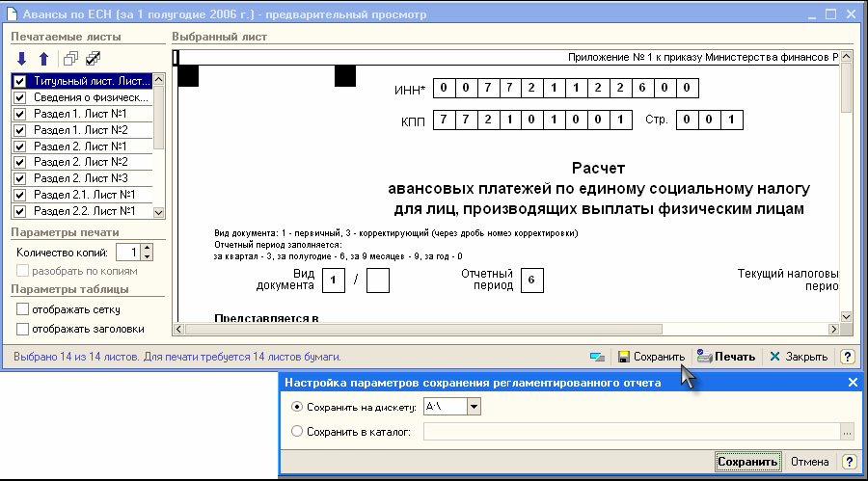Click the uncheck all sheets icon

[70, 59]
